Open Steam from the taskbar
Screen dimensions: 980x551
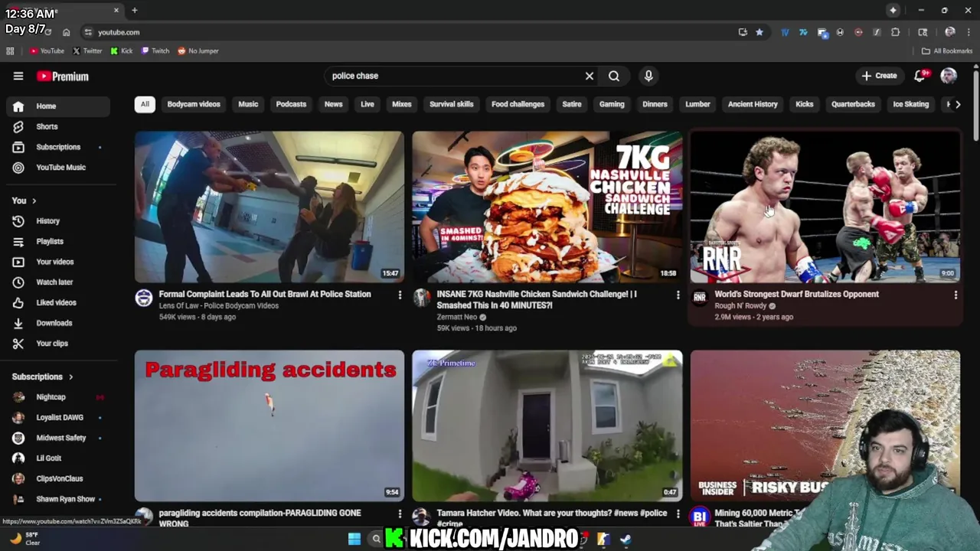tap(626, 540)
